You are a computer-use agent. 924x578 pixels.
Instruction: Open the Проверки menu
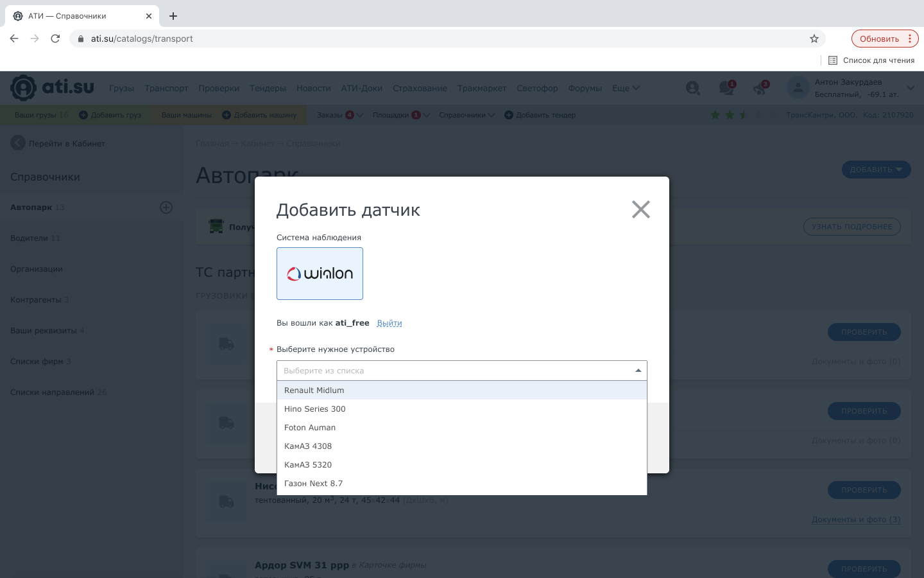[x=219, y=89]
